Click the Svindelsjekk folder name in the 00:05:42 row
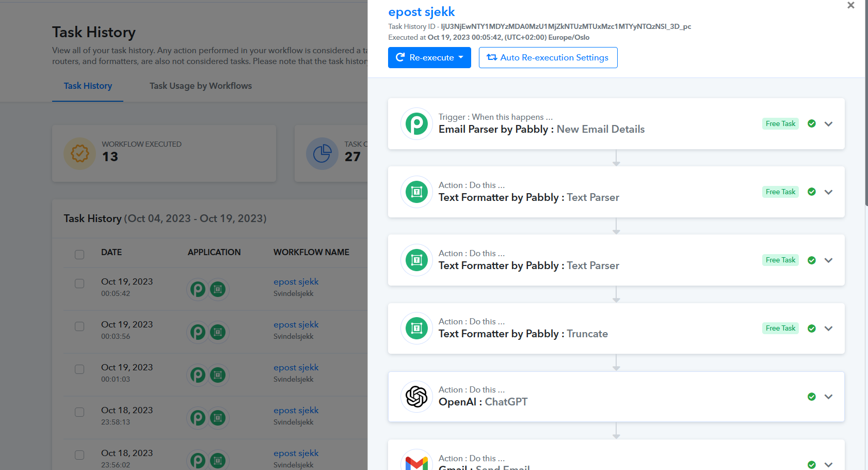Image resolution: width=868 pixels, height=470 pixels. point(294,293)
